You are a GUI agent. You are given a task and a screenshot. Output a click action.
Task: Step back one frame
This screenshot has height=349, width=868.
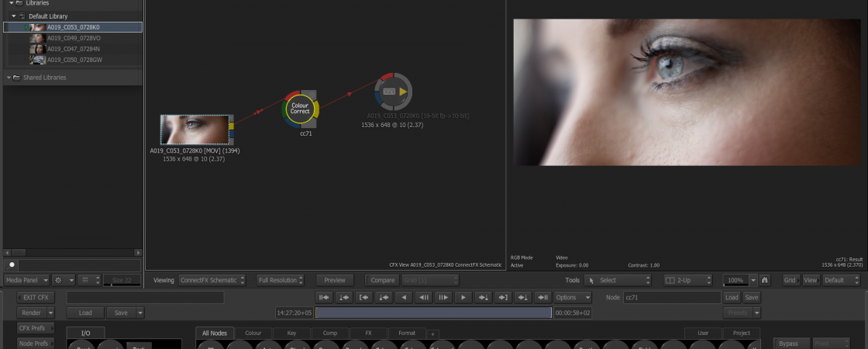pos(423,298)
